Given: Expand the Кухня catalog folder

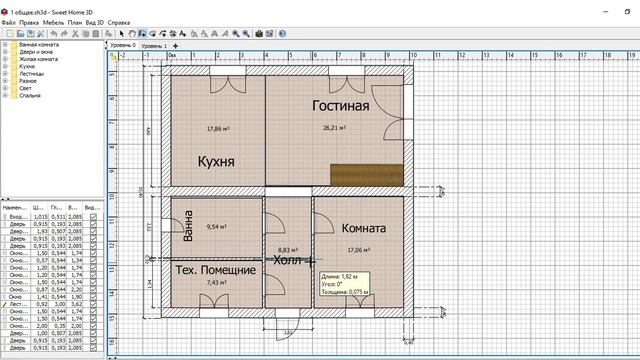Looking at the screenshot, I should pos(5,66).
